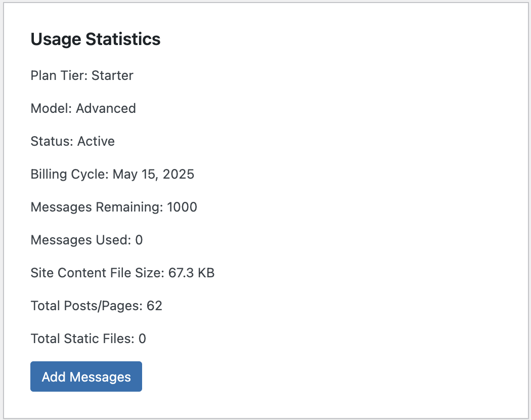Screen dimensions: 531x420
Task: Click the Billing Cycle label
Action: [x=69, y=174]
